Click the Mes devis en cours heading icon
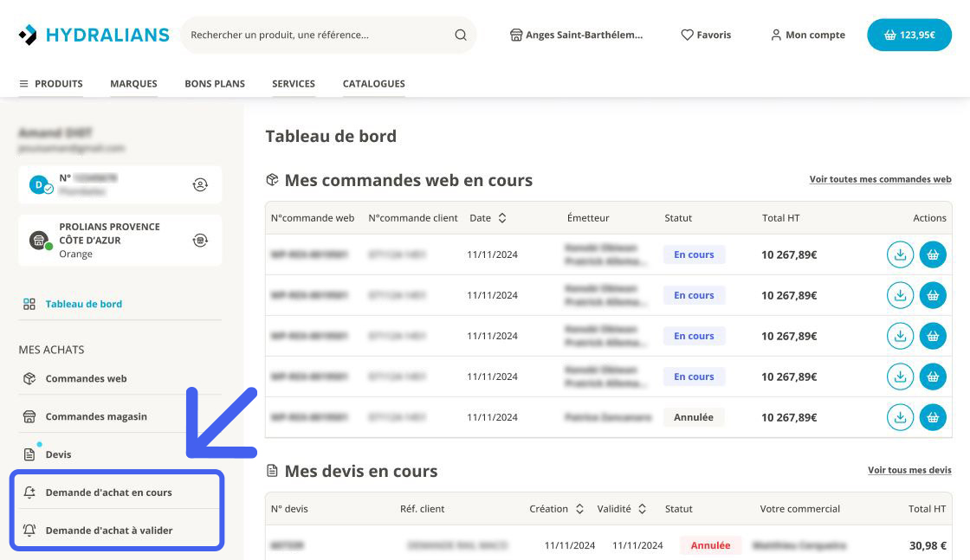 [x=272, y=471]
